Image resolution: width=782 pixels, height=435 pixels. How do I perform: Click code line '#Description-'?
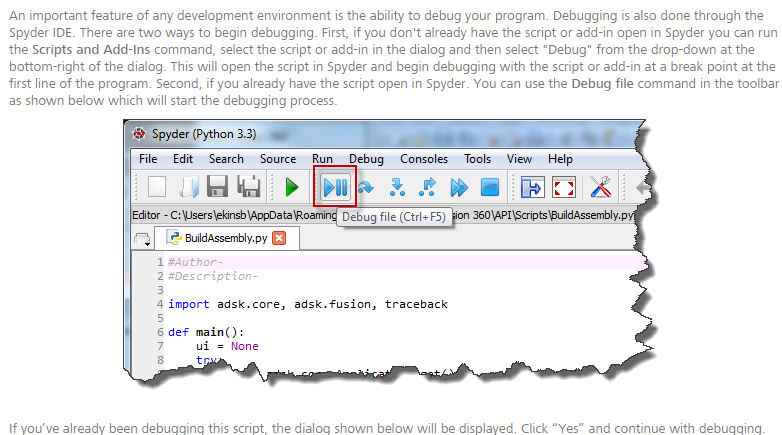click(212, 276)
